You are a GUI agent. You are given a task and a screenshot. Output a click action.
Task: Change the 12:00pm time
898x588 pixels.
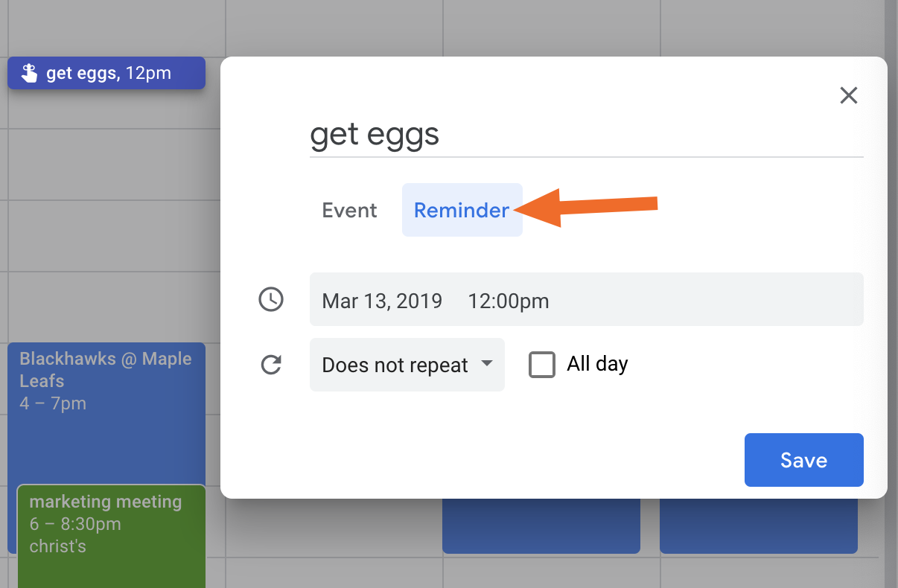tap(509, 301)
